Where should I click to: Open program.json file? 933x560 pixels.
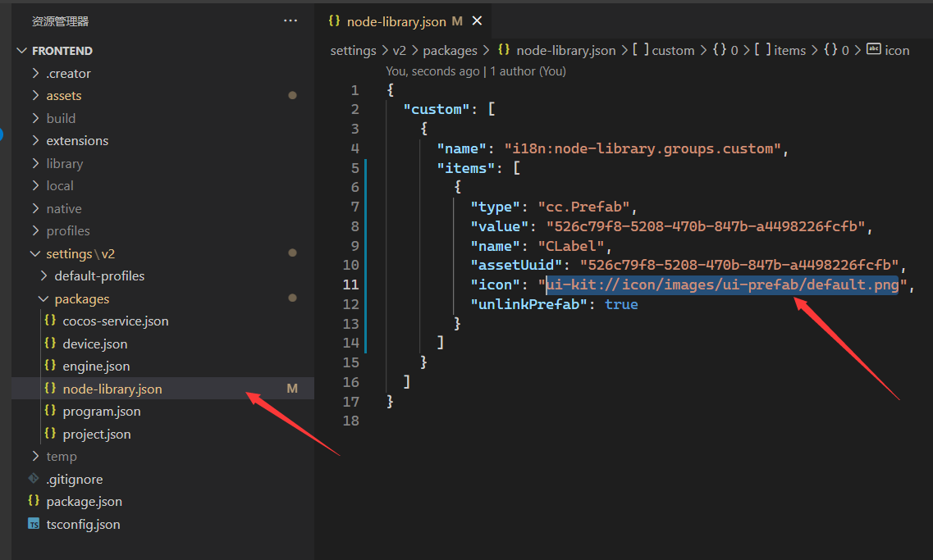click(102, 412)
